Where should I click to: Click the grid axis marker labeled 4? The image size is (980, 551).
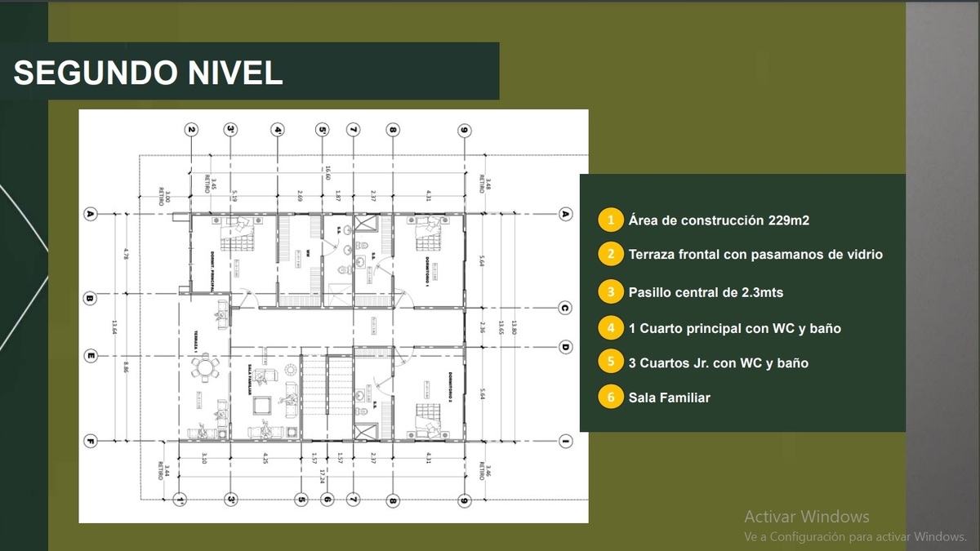pos(278,129)
